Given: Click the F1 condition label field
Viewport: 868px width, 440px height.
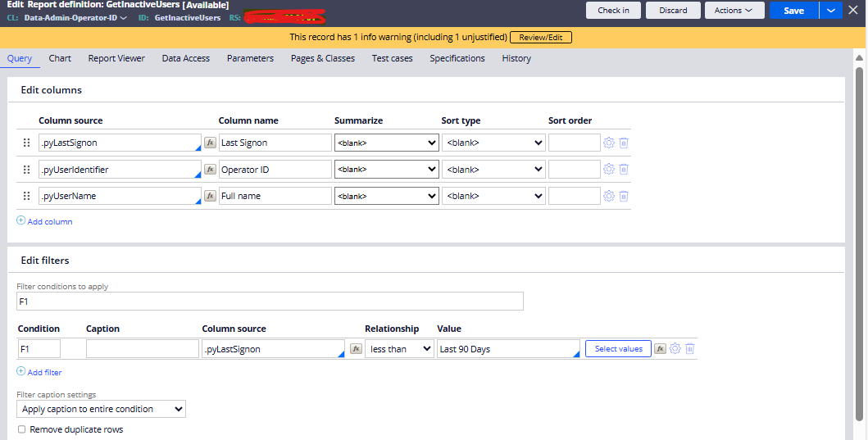Looking at the screenshot, I should (39, 349).
